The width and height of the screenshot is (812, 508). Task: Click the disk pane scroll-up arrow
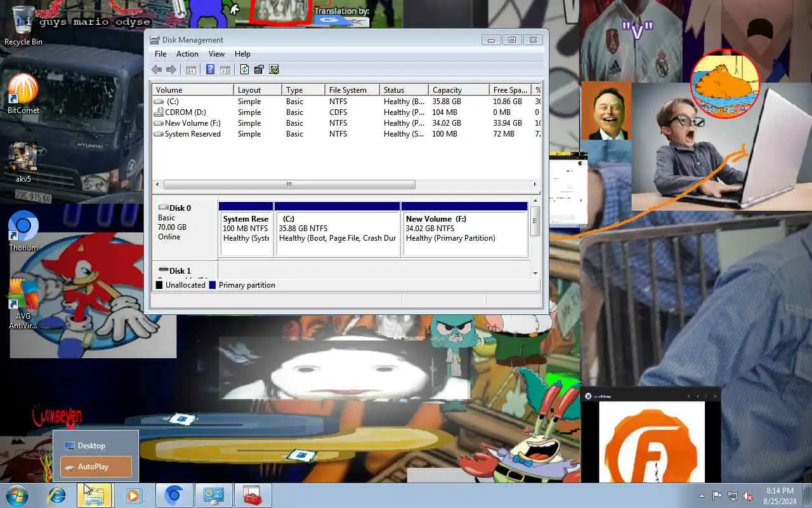(x=535, y=201)
